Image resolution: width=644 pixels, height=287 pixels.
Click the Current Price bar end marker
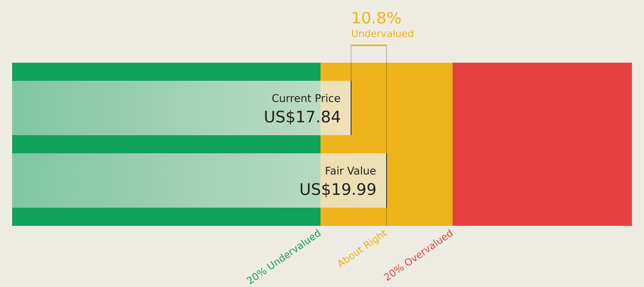pos(351,108)
